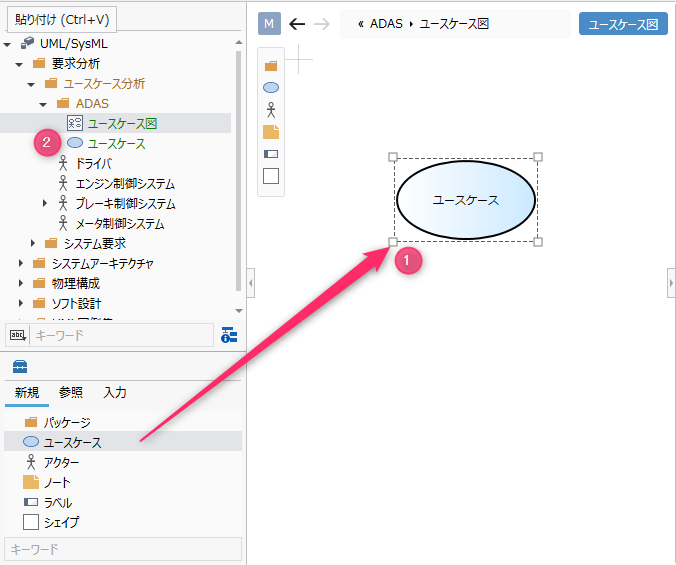Select the ユースケース ellipse on canvas
The width and height of the screenshot is (676, 565).
tap(466, 200)
